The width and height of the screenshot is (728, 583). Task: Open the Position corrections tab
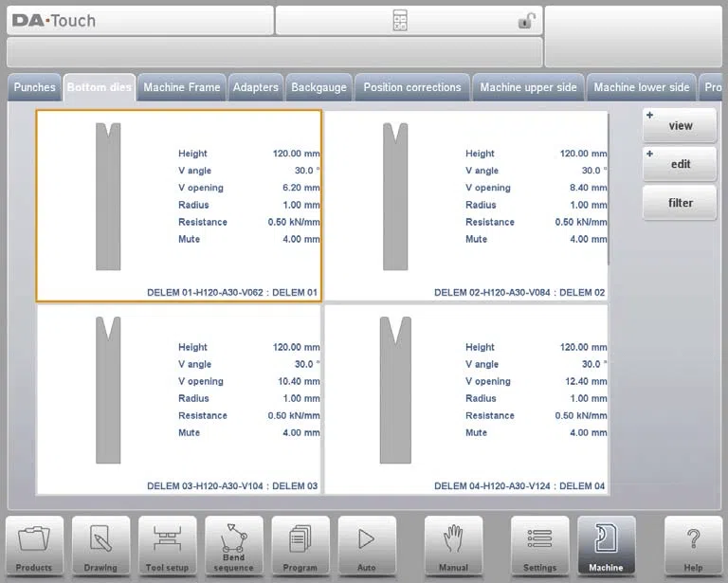tap(412, 87)
